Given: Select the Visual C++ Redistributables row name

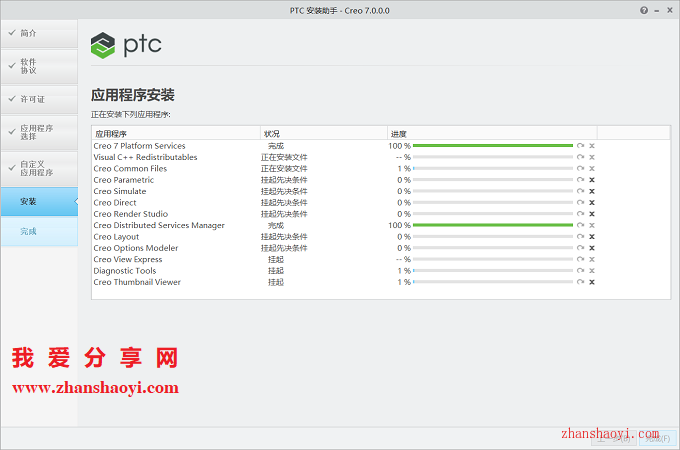Looking at the screenshot, I should pyautogui.click(x=145, y=157).
